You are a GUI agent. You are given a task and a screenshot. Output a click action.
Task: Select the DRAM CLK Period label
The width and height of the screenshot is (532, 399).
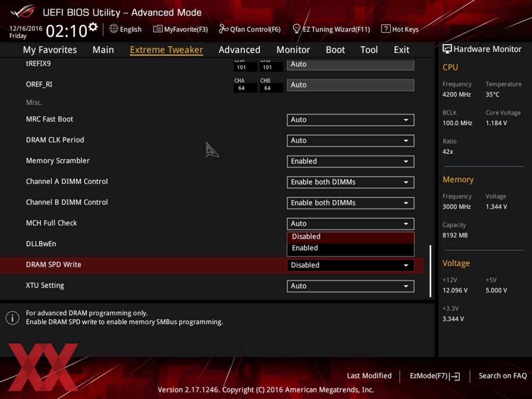point(55,140)
